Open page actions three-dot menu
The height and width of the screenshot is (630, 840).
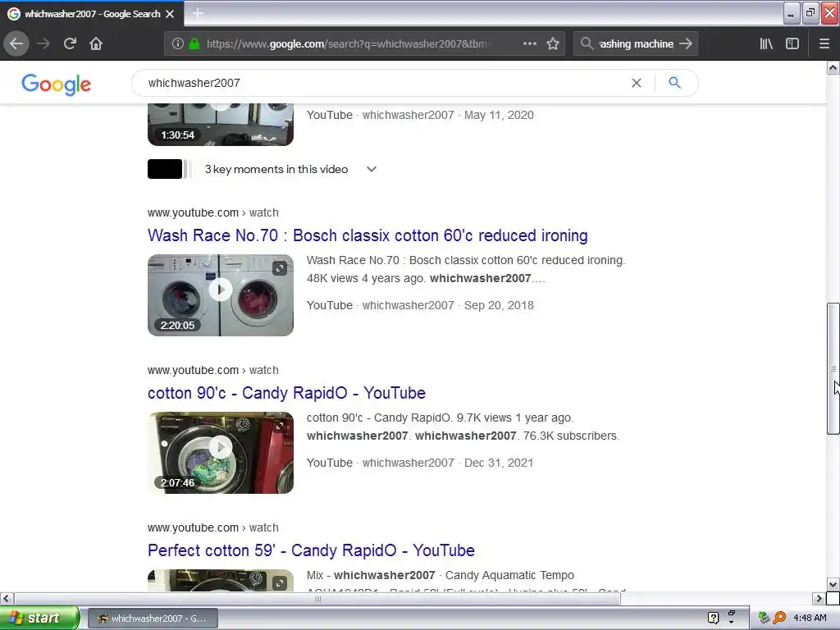point(529,43)
